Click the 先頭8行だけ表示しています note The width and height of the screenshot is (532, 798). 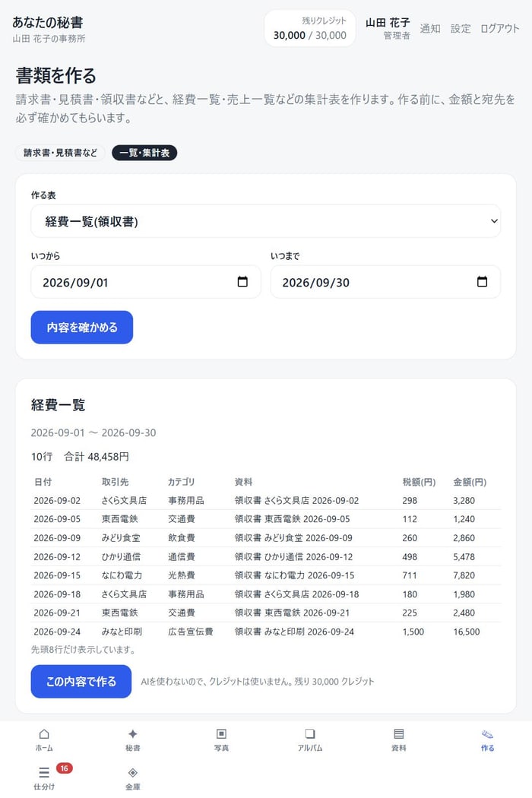click(x=84, y=649)
